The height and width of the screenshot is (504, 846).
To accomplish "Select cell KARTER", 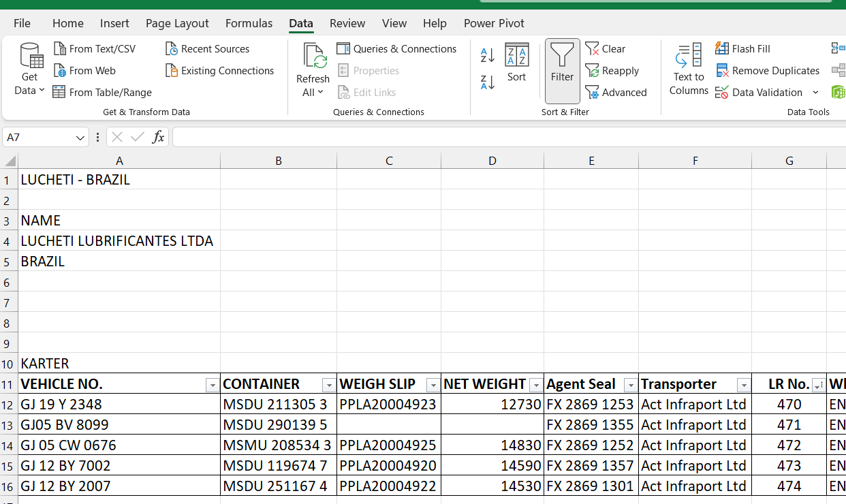I will 119,364.
